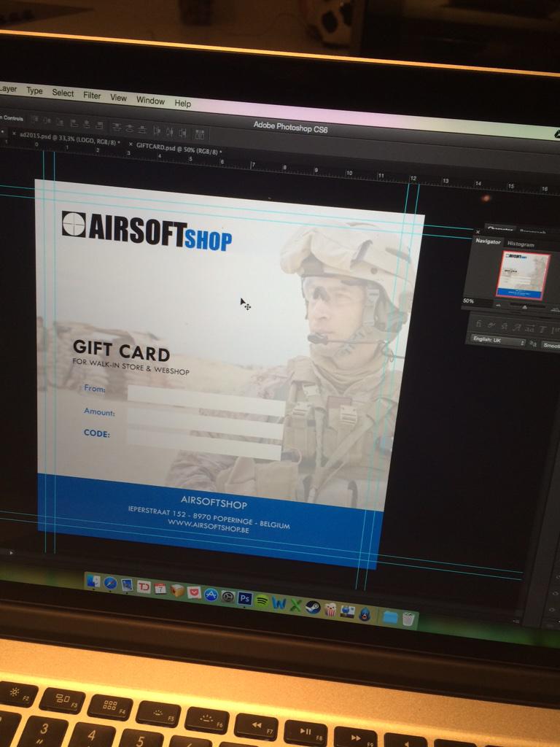Open the Filter menu

[92, 96]
